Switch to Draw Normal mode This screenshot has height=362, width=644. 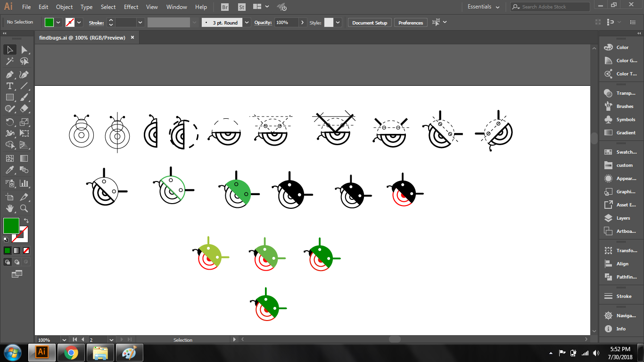click(x=8, y=262)
